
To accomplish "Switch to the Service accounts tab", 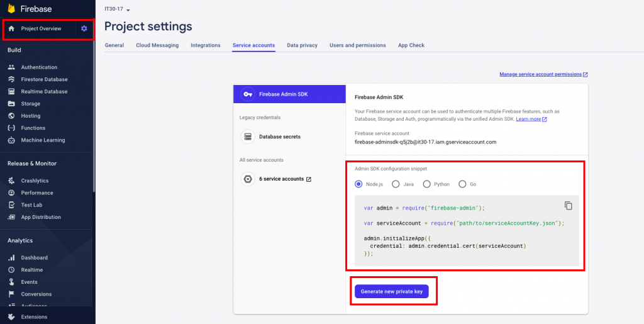I will click(253, 45).
